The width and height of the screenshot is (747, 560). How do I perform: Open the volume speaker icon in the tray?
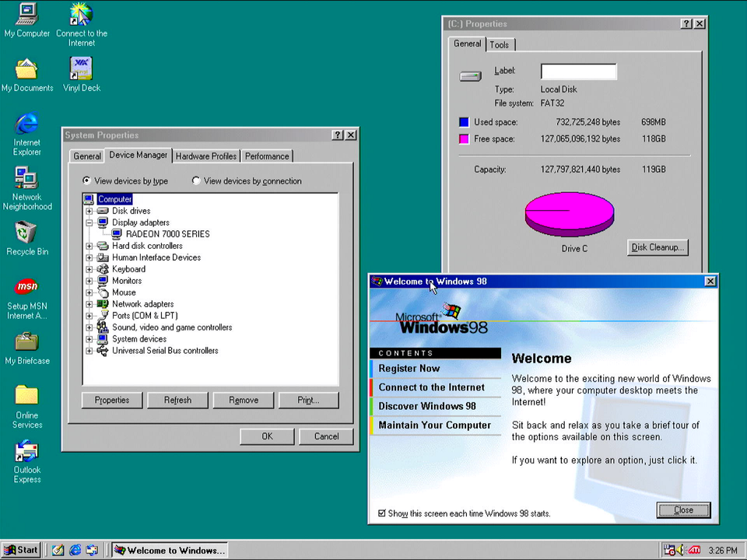point(681,550)
